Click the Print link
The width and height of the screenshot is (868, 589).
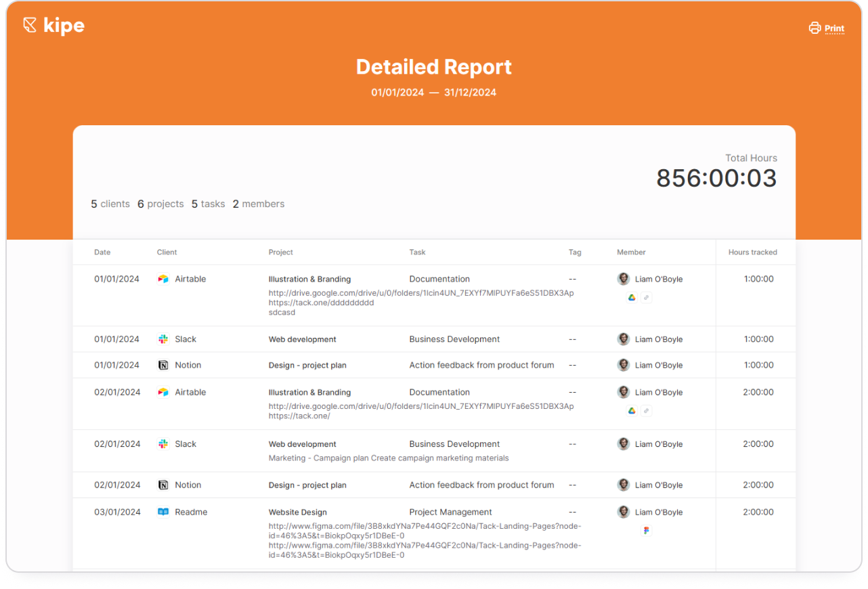tap(834, 28)
